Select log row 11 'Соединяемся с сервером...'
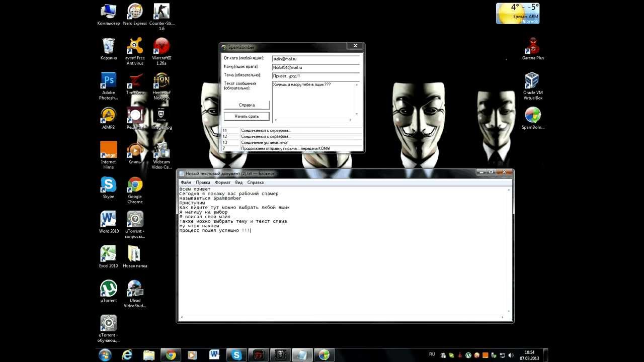Viewport: 644px width, 362px height. click(x=292, y=131)
